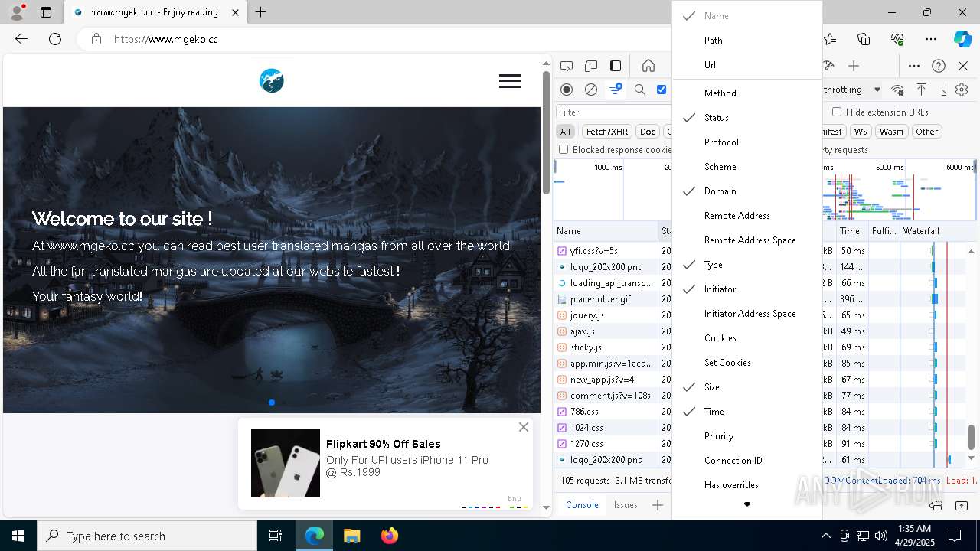Filter requests by Fetch/XHR

(607, 132)
